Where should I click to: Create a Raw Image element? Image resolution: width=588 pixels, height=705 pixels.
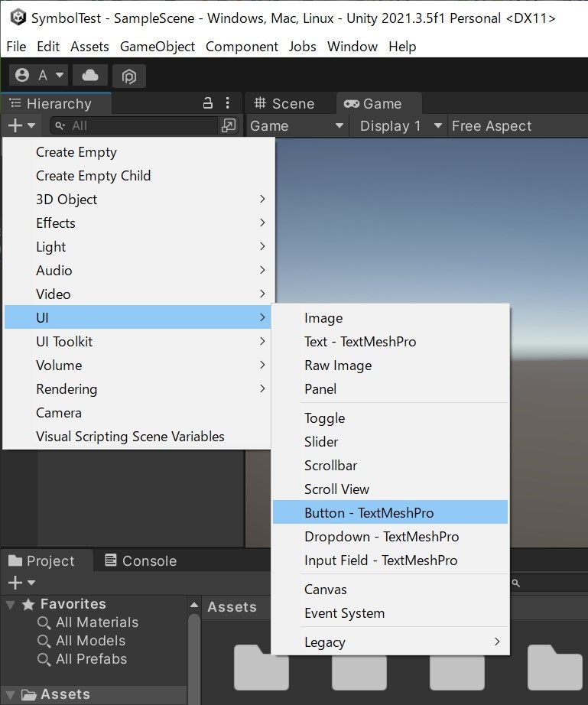coord(390,365)
